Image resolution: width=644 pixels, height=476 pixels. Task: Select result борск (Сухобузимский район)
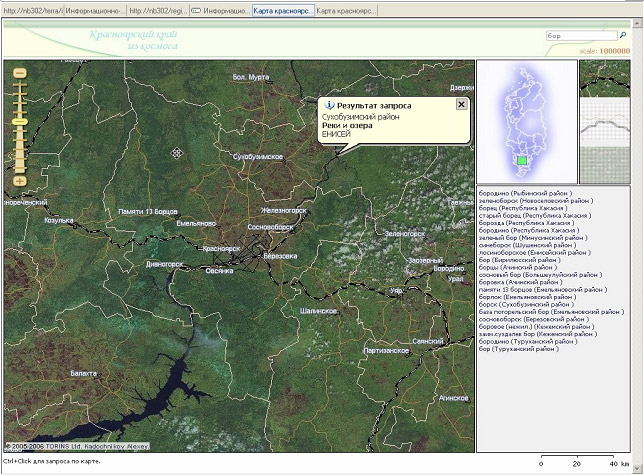[527, 304]
